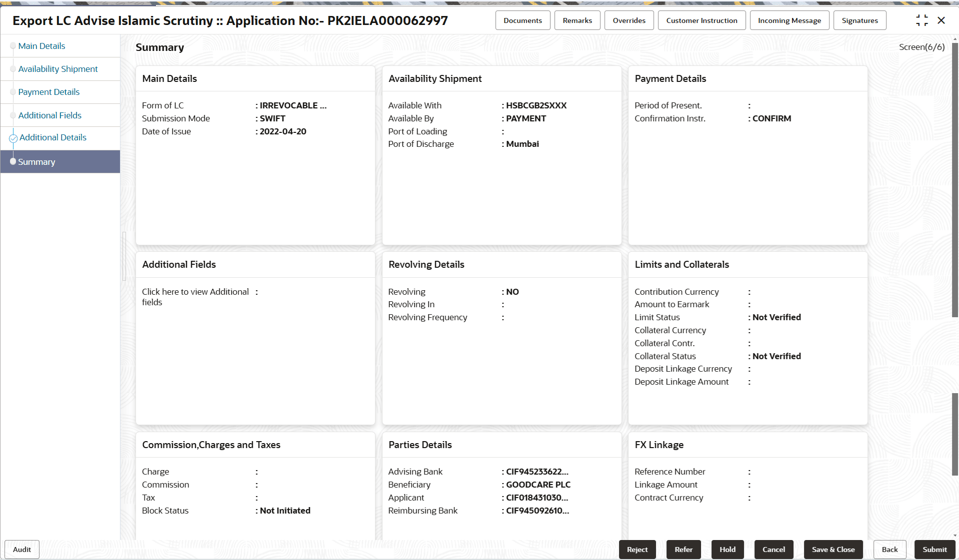Open Customer Instruction
This screenshot has width=959, height=560.
click(x=701, y=20)
